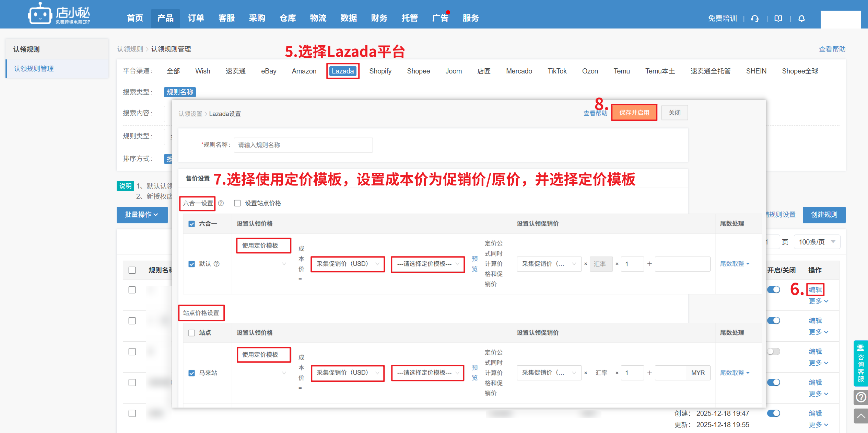Click 预览 link in 默认 row
This screenshot has height=433, width=868.
pos(474,264)
